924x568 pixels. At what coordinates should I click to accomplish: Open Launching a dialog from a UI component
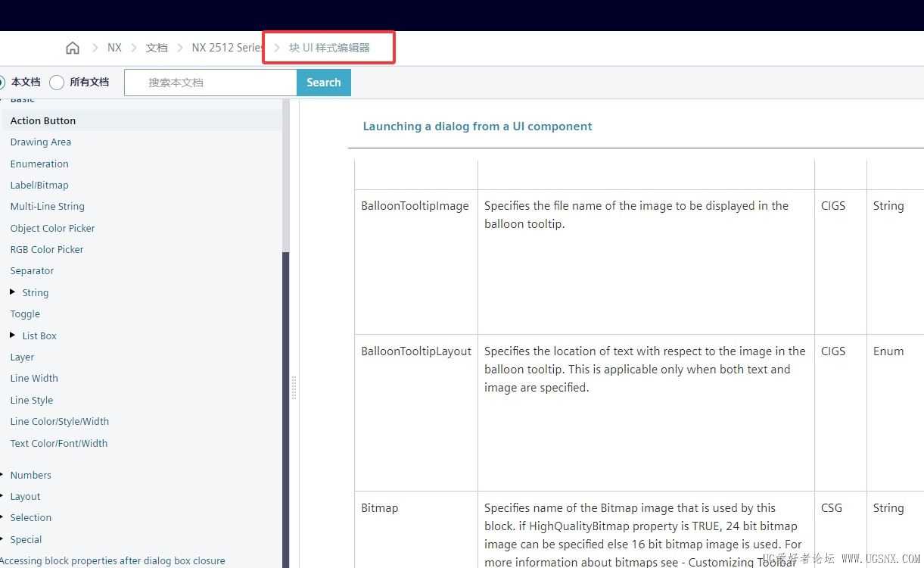(478, 126)
